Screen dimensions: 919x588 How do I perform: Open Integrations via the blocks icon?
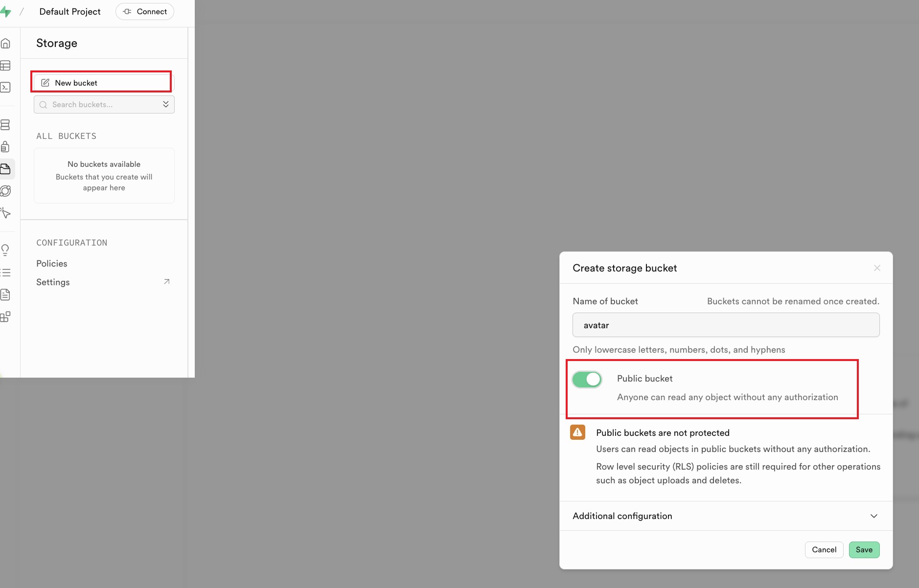point(5,317)
